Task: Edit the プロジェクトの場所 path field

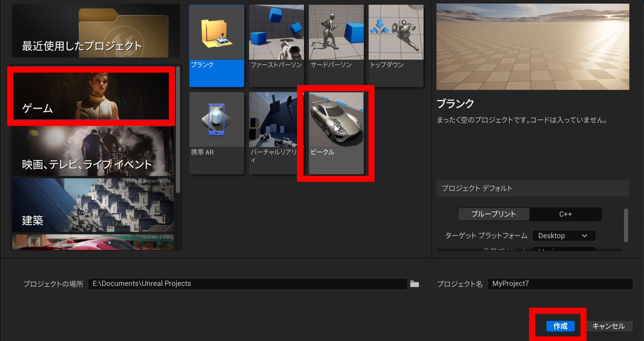Action: pos(248,284)
